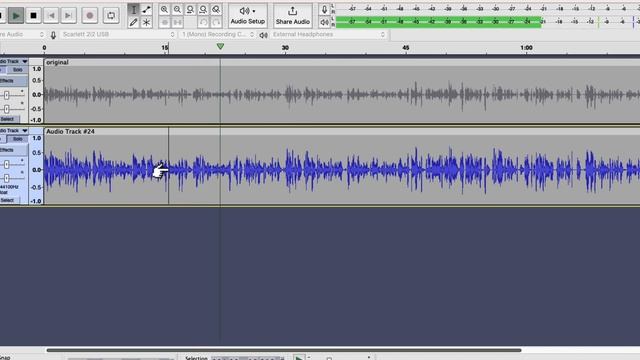The height and width of the screenshot is (360, 640).
Task: Click the green playhead marker on timeline
Action: click(220, 47)
